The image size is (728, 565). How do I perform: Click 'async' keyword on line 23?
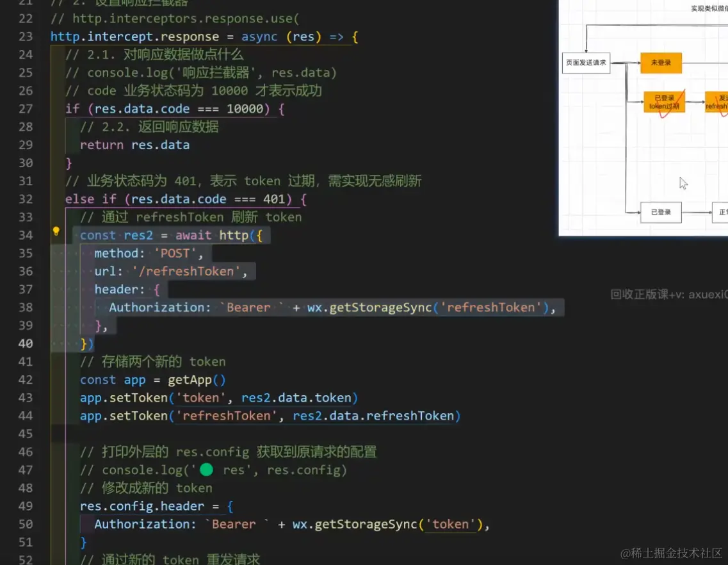259,37
